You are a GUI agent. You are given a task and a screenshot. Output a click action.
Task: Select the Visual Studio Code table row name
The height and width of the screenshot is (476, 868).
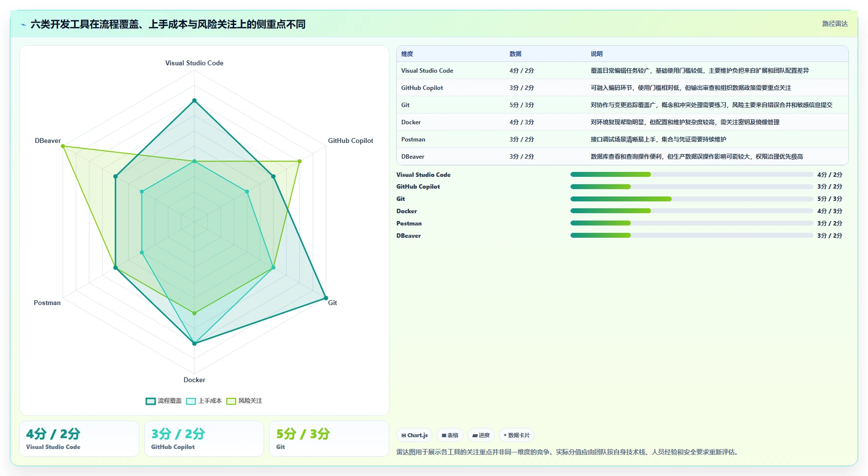click(x=427, y=71)
